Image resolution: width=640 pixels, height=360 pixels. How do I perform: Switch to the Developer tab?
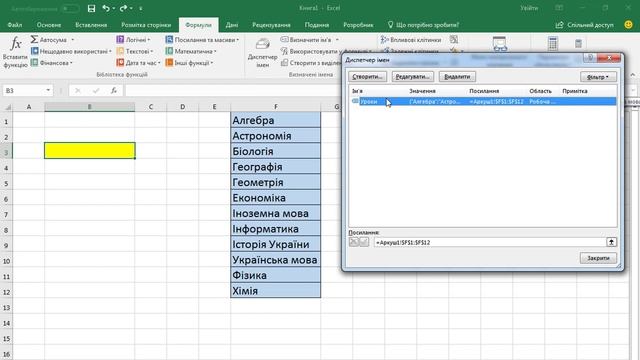[358, 25]
